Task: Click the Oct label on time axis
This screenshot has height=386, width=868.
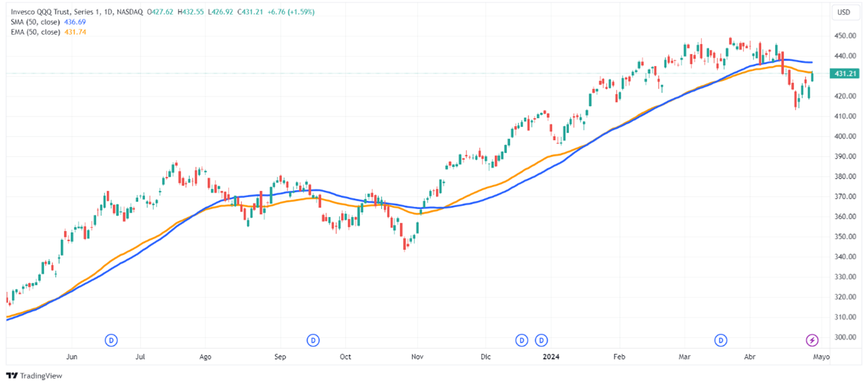Action: click(346, 357)
